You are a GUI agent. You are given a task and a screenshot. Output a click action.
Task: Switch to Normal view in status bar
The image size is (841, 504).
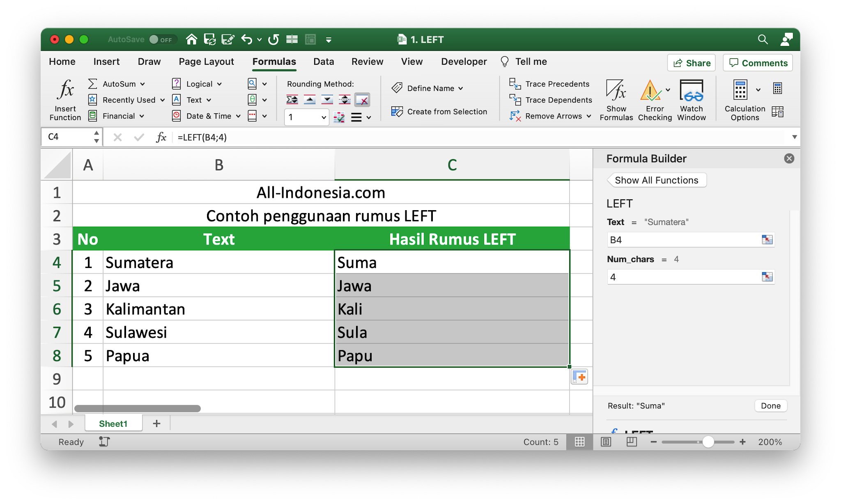point(579,442)
